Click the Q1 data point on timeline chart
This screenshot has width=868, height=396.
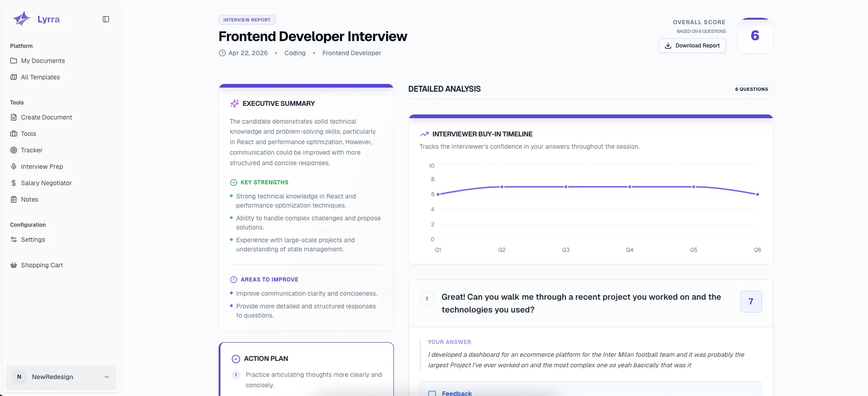(438, 194)
